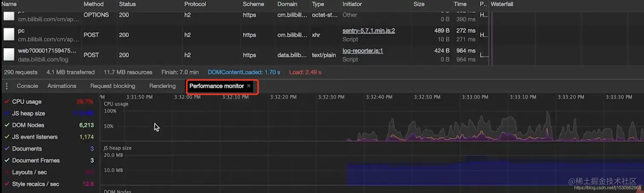Toggle the CPU usage metric checkbox
Image resolution: width=644 pixels, height=193 pixels.
(x=7, y=102)
